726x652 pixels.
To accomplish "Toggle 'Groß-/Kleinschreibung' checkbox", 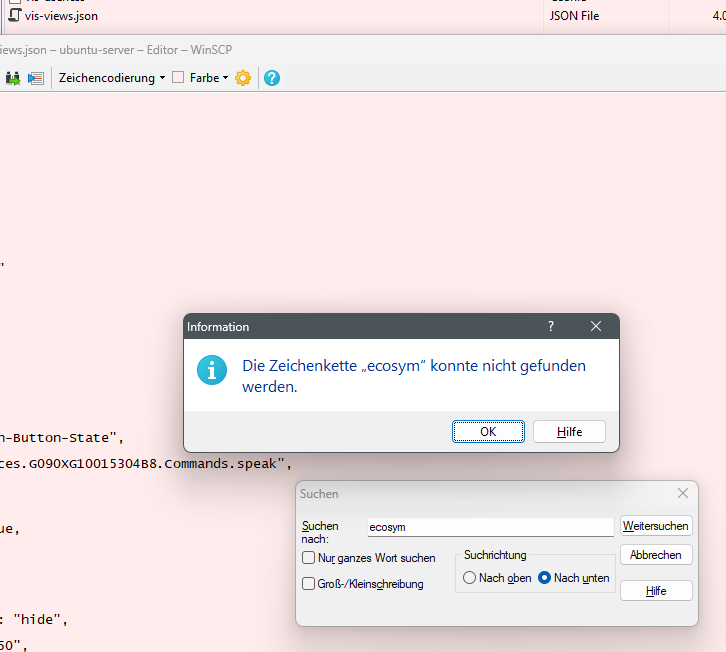I will click(309, 583).
